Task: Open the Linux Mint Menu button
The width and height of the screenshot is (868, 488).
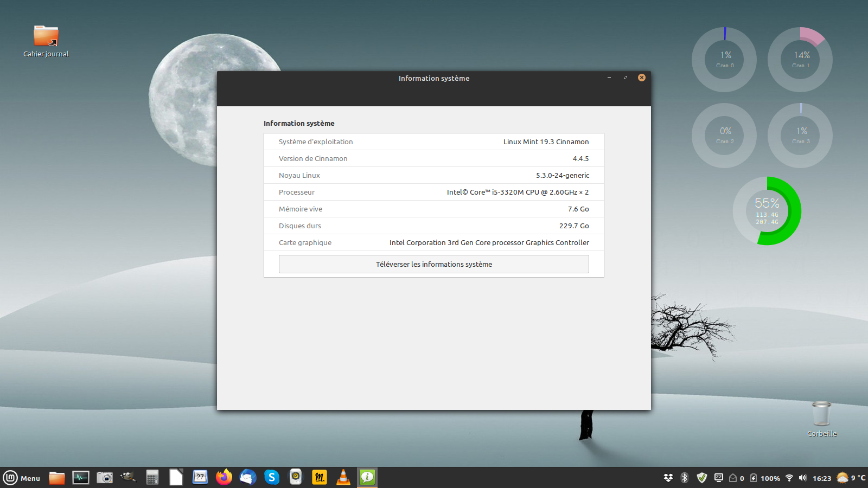Action: tap(22, 478)
